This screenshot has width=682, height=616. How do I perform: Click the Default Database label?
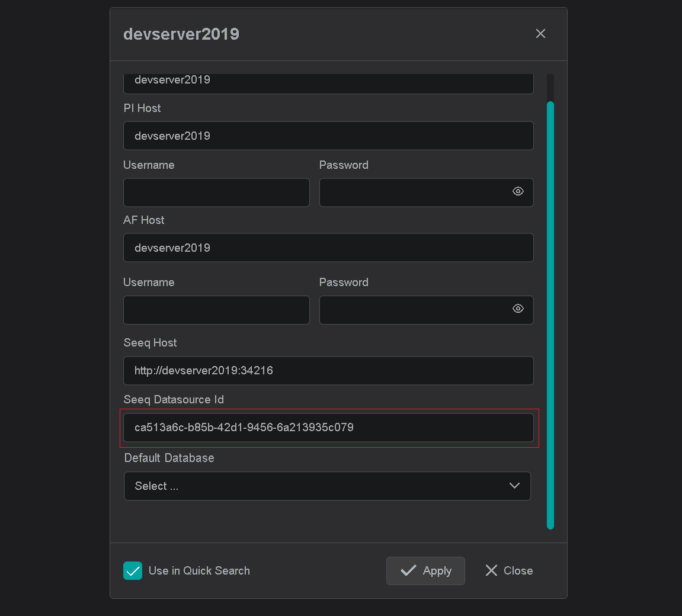[x=169, y=458]
